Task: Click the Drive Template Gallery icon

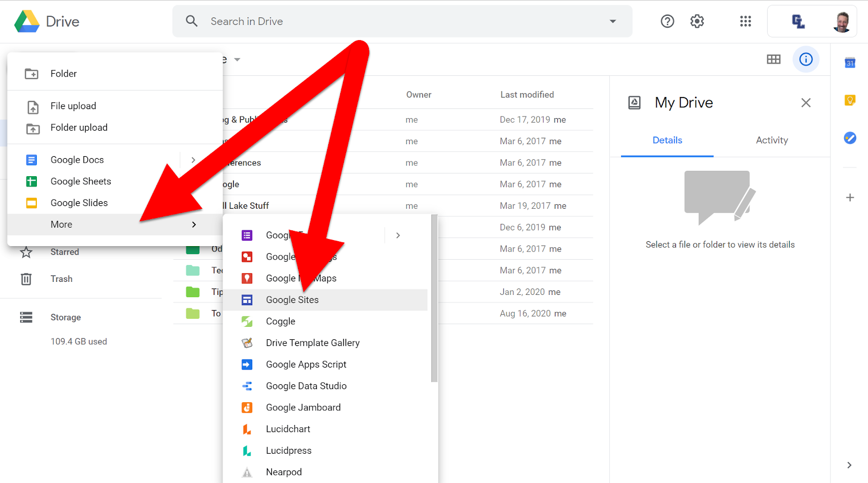Action: 247,343
